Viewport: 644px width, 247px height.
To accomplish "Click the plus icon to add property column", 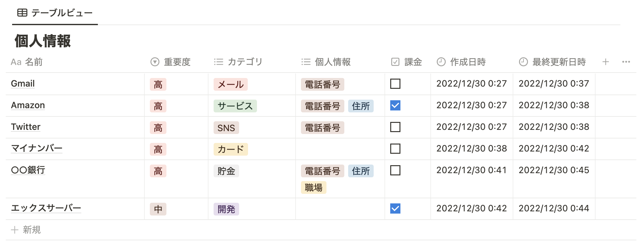I will [x=606, y=62].
